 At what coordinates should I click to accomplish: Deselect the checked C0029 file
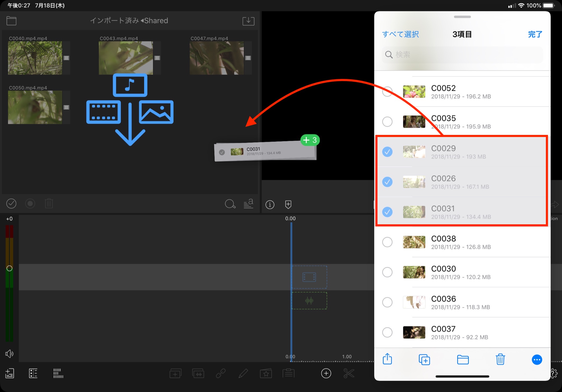click(387, 152)
